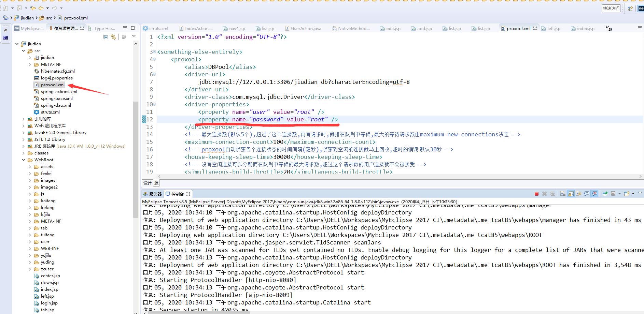Image resolution: width=644 pixels, height=314 pixels.
Task: Click the Clear Console icon
Action: click(x=563, y=194)
